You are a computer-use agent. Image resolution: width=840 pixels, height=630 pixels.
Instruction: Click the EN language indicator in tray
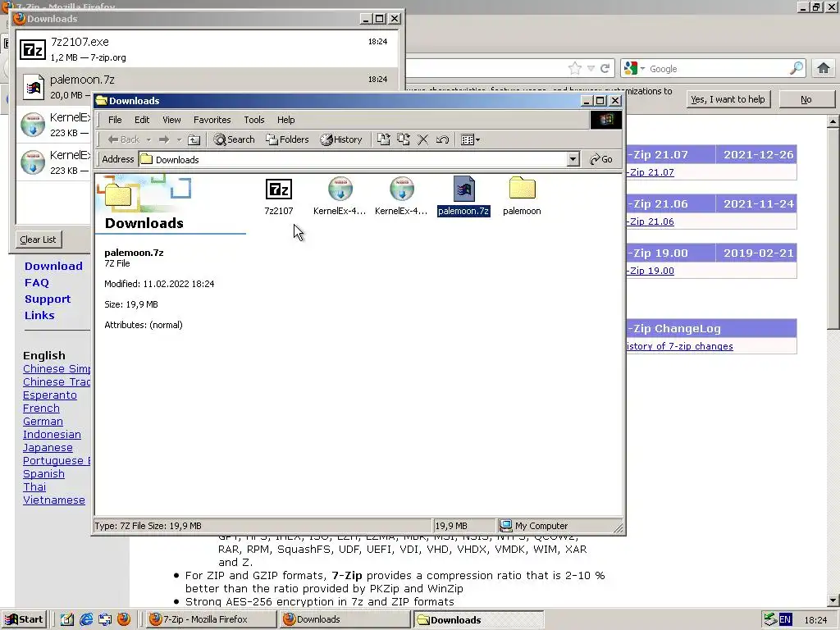785,620
